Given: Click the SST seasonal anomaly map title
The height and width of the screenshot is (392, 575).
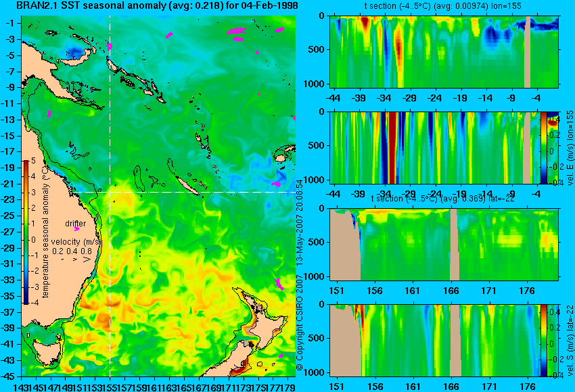Looking at the screenshot, I should click(x=157, y=5).
